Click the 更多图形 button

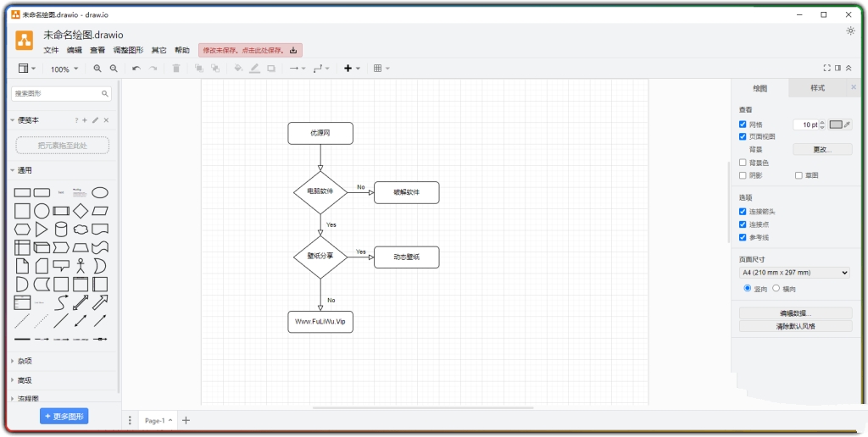click(x=64, y=417)
